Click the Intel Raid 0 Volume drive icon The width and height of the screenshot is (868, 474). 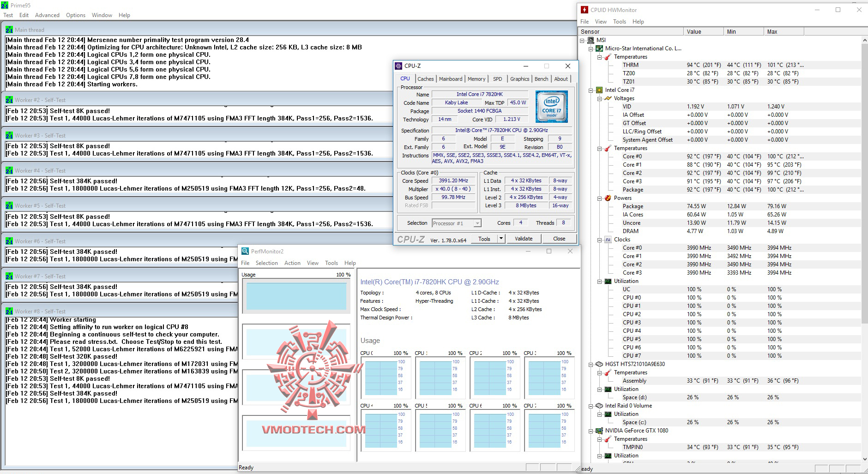[x=599, y=406]
